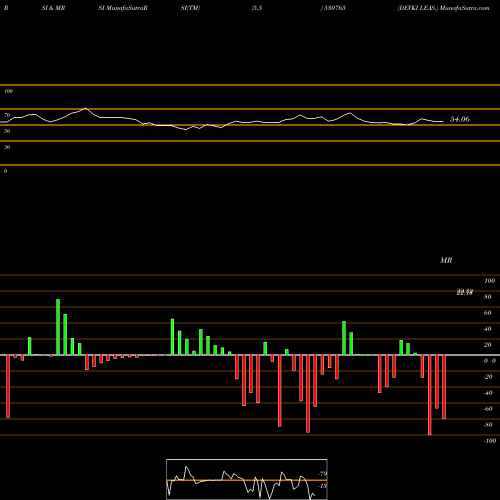Viewport: 500px width, 500px height.
Task: Click the MR axis label 100 at right
Action: pos(489,281)
